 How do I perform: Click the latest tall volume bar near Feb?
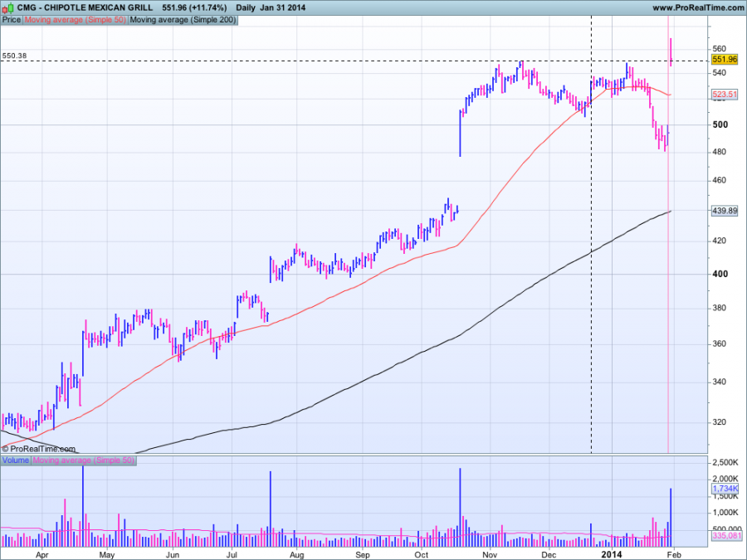point(671,518)
